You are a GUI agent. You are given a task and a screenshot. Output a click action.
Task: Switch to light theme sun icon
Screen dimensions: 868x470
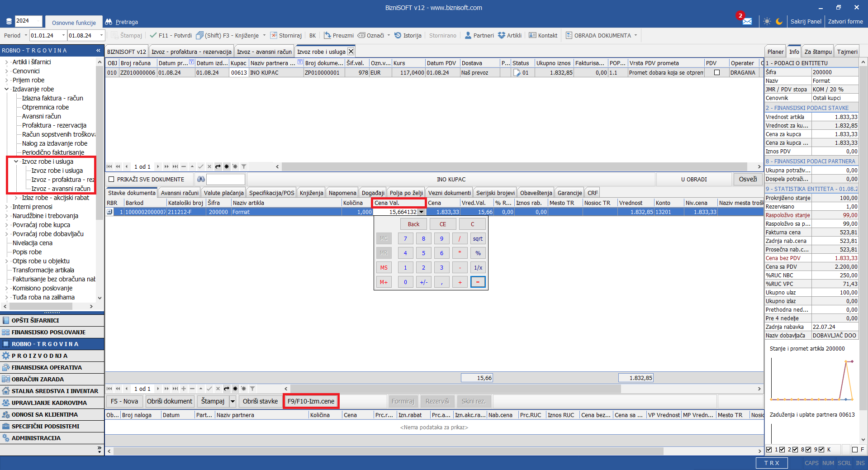[x=767, y=21]
